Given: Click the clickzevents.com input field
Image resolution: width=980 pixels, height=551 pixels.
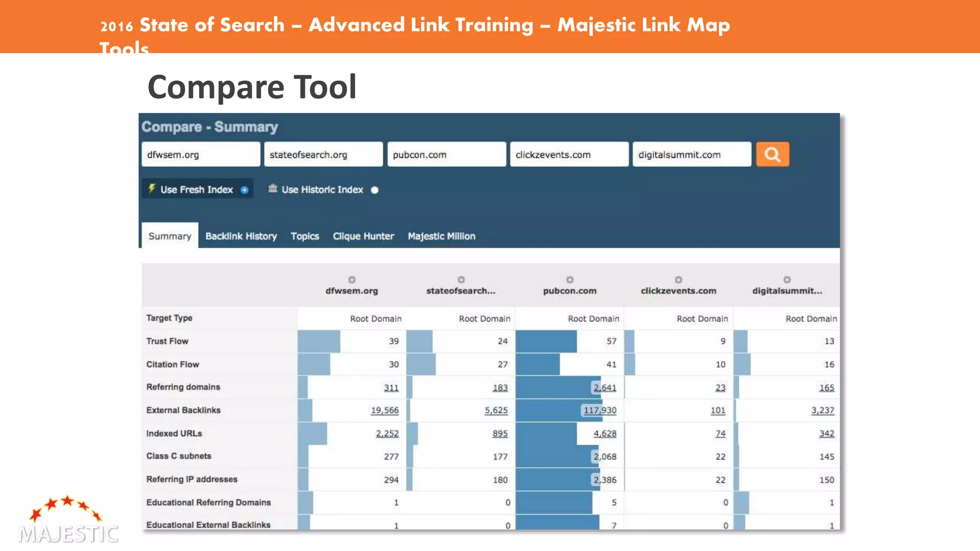Looking at the screenshot, I should (x=569, y=154).
